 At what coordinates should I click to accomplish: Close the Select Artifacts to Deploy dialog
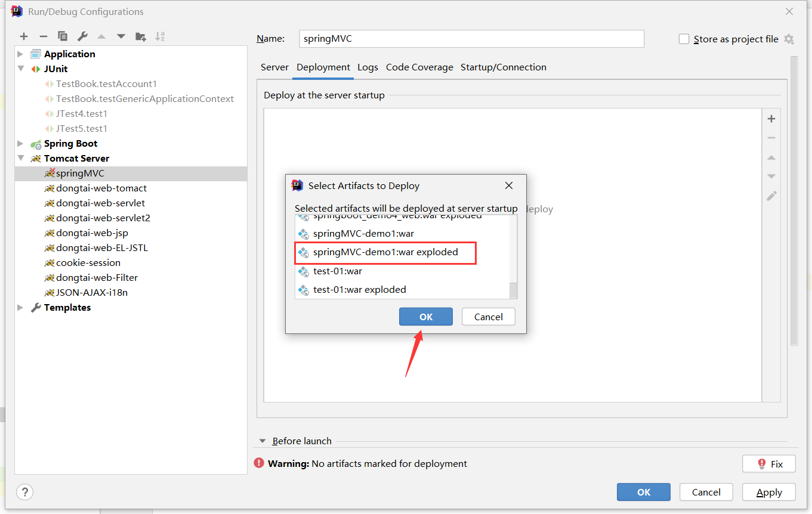pos(509,185)
